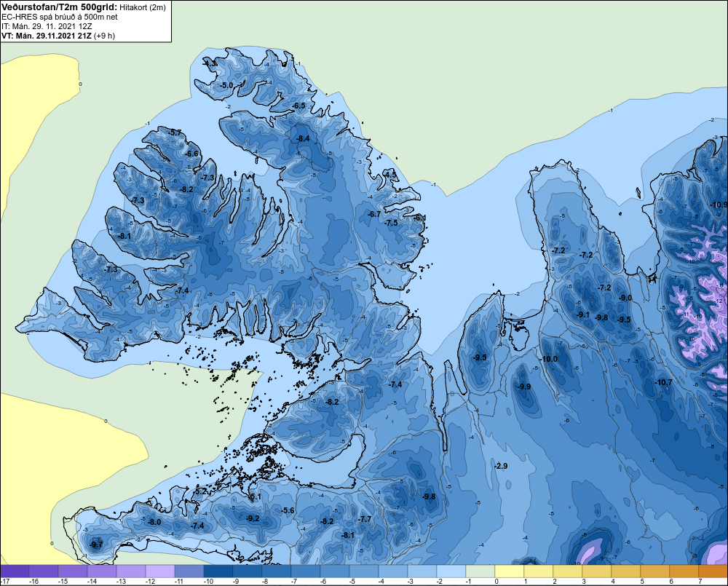Viewport: 728px width, 586px height.
Task: Click the '-5.0' temperature value on map
Action: [226, 85]
